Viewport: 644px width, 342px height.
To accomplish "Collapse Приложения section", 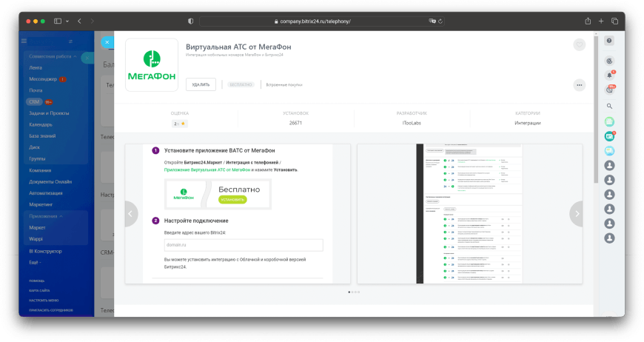I will coord(46,216).
